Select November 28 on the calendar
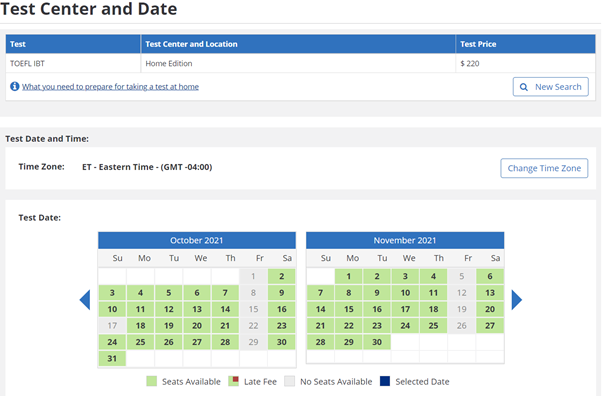The image size is (602, 396). (x=321, y=342)
